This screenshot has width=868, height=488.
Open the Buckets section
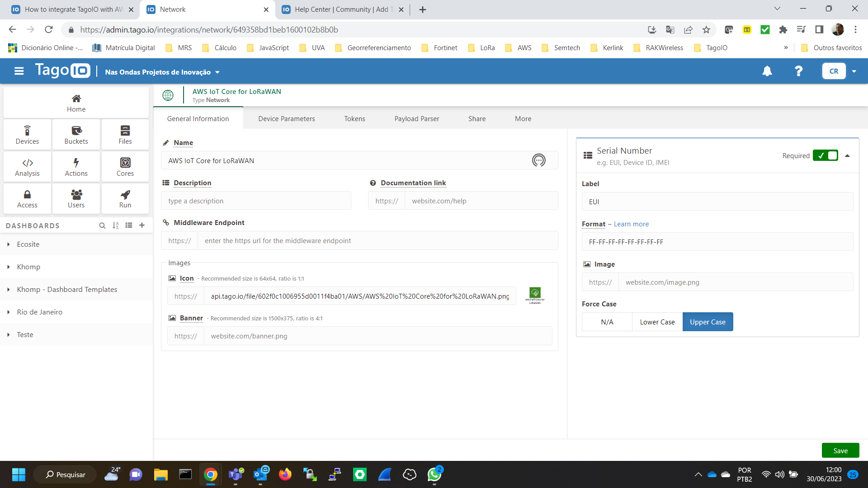[76, 135]
